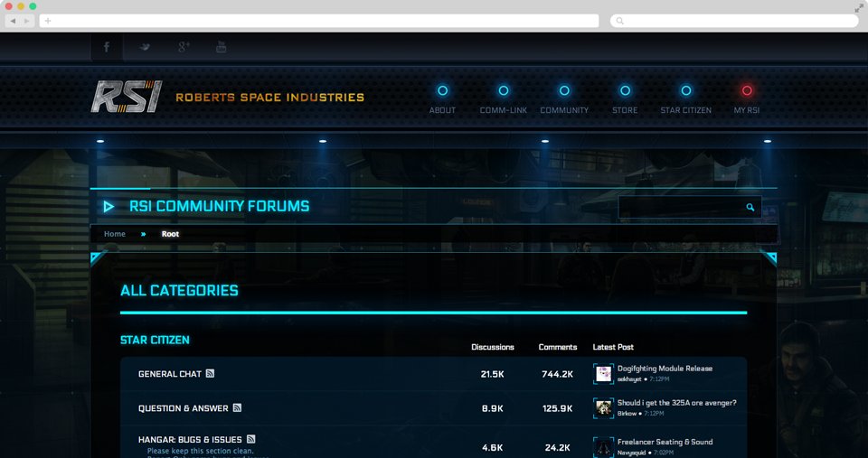Click Root in the breadcrumb
The width and height of the screenshot is (868, 458).
(x=170, y=234)
